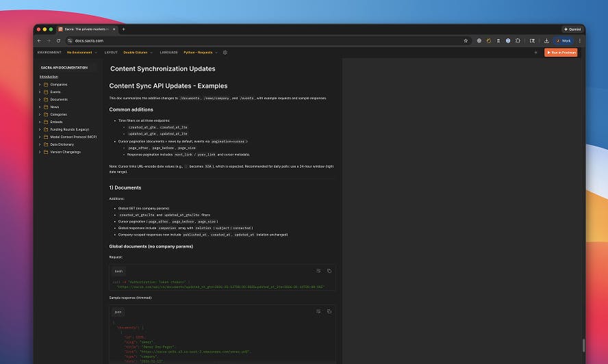Click the blue hexagon extension icon
The height and width of the screenshot is (364, 608).
point(508,40)
